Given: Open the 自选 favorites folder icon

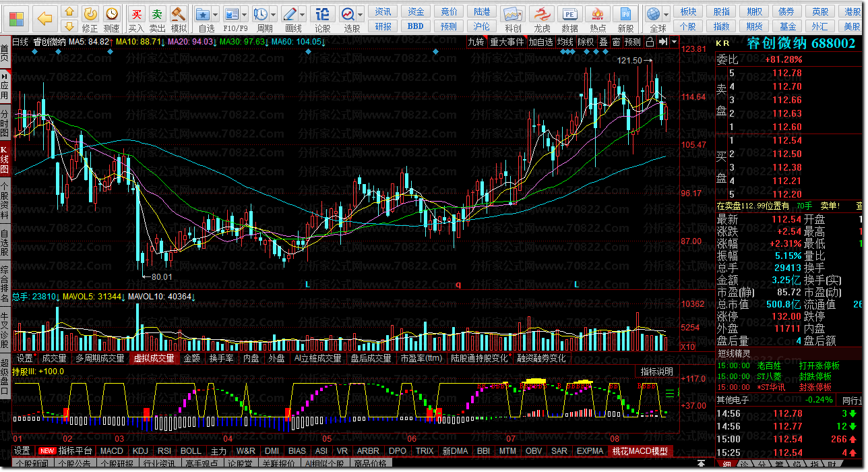Looking at the screenshot, I should tap(204, 14).
